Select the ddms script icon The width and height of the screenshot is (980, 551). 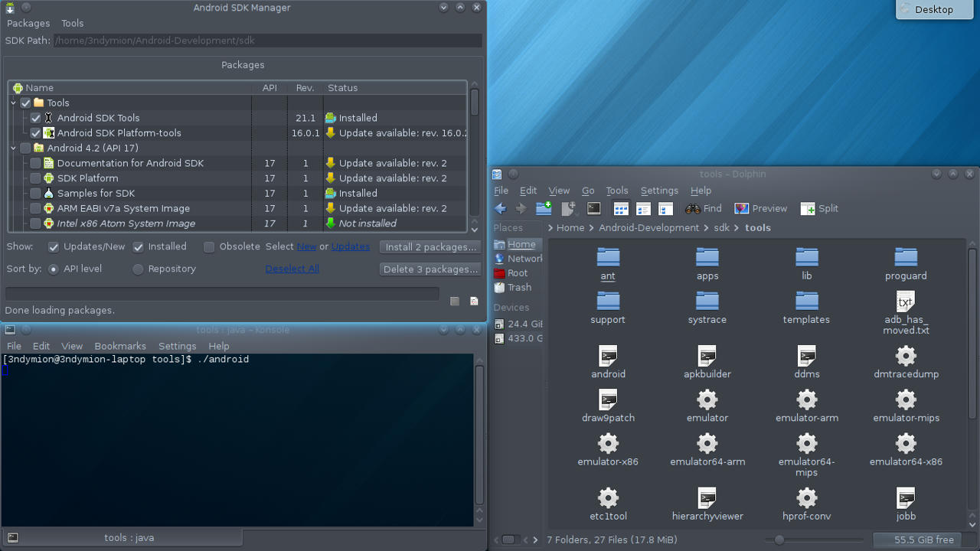click(806, 355)
